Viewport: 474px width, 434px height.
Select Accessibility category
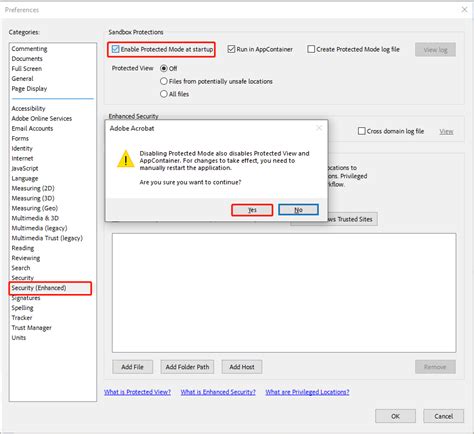point(28,108)
